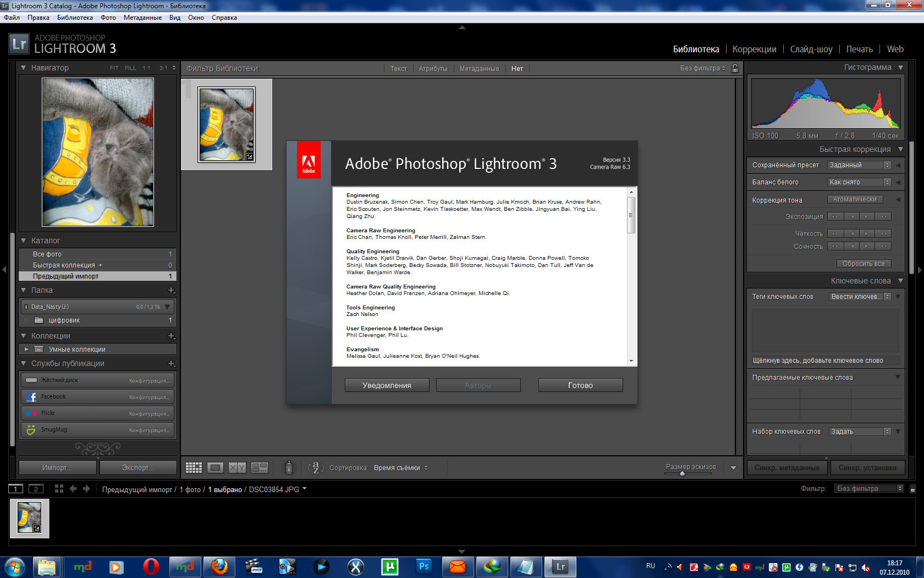
Task: Click Reset All (Сбросить все) in Quick Develop
Action: point(864,264)
